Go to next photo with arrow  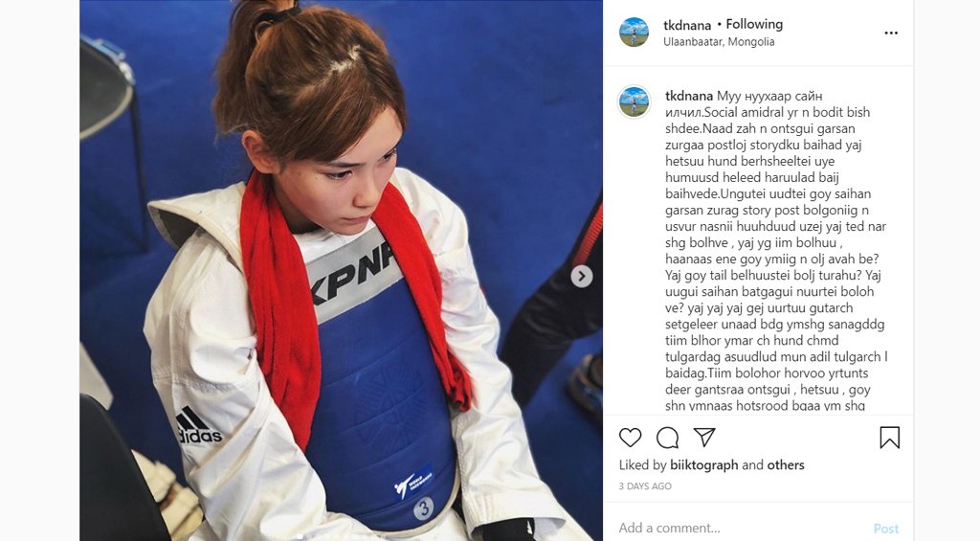[x=581, y=276]
